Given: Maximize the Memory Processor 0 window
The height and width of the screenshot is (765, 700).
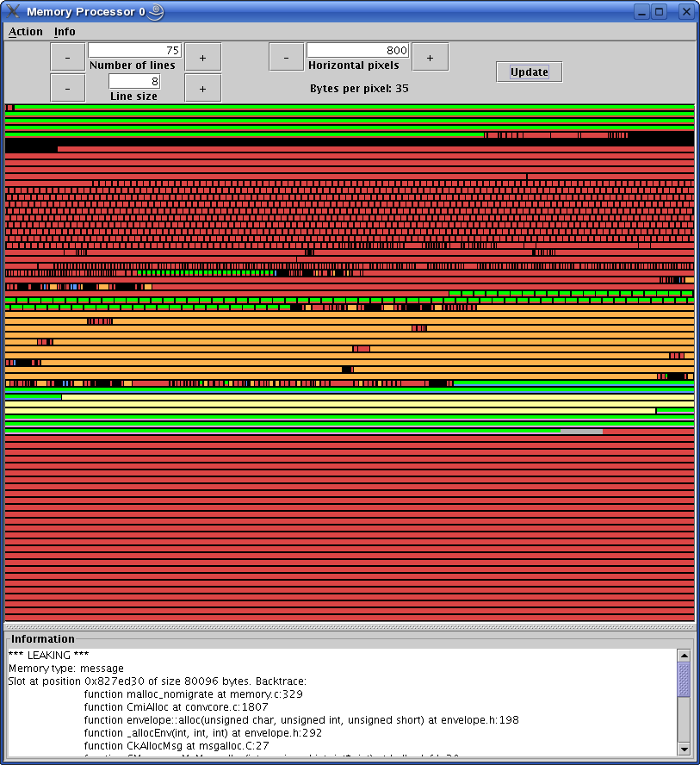Looking at the screenshot, I should click(x=660, y=12).
